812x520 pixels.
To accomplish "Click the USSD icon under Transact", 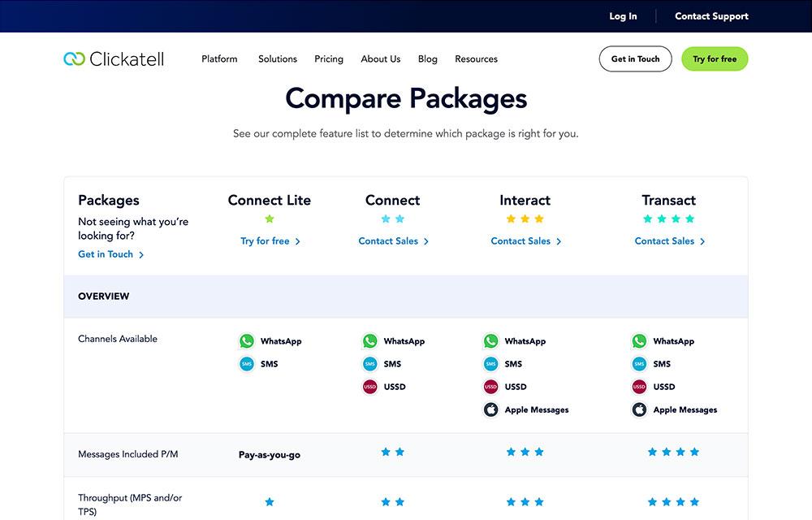I will pos(639,387).
